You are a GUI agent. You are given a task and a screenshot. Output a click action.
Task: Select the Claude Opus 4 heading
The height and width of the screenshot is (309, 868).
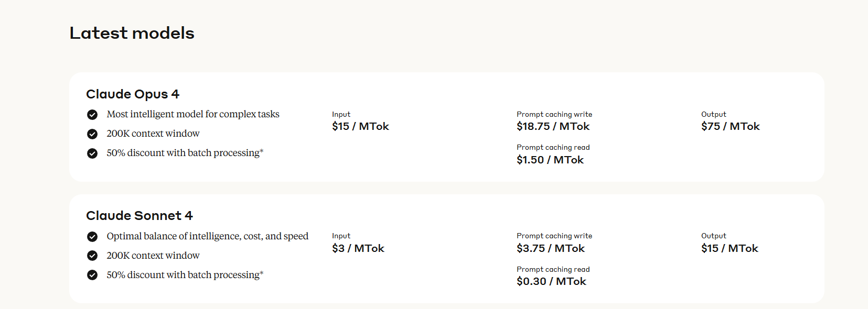click(133, 94)
